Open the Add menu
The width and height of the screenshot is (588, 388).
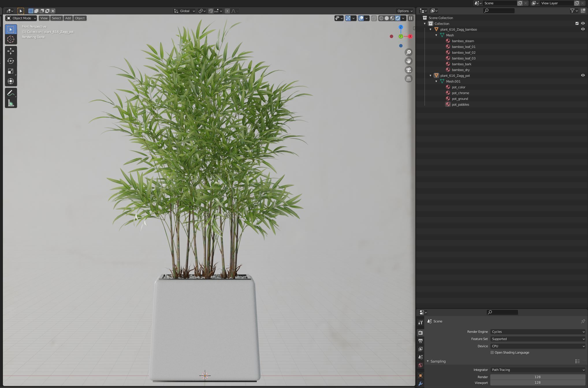68,18
